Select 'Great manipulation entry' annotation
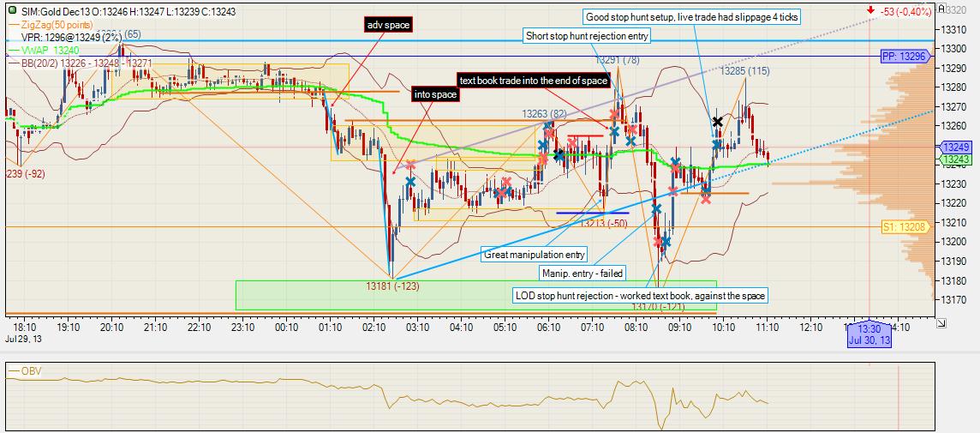 [x=535, y=255]
